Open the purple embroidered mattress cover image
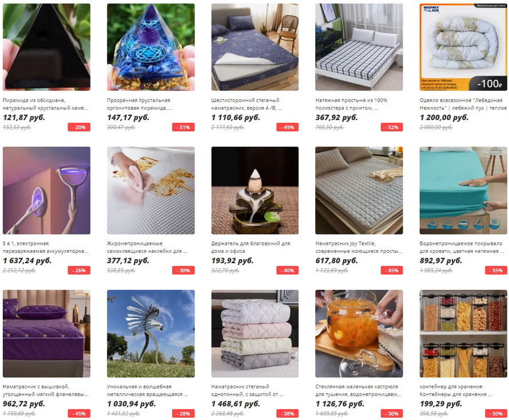509x420 pixels. point(46,334)
